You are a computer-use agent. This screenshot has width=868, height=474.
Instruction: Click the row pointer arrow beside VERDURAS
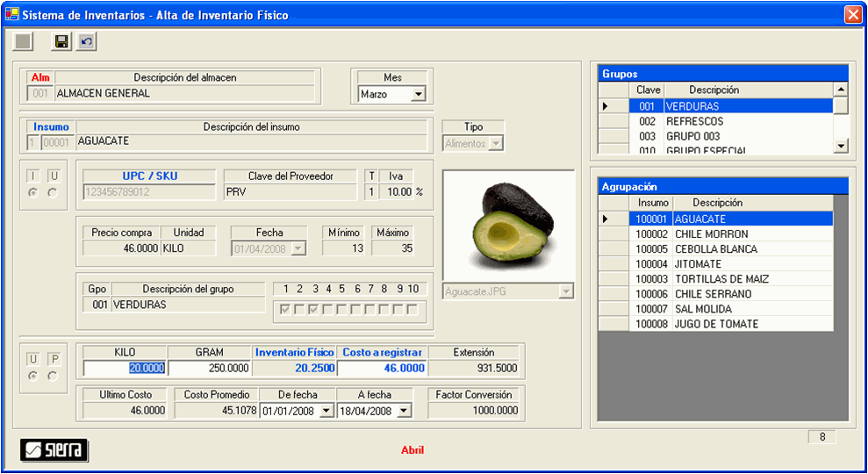tap(605, 106)
